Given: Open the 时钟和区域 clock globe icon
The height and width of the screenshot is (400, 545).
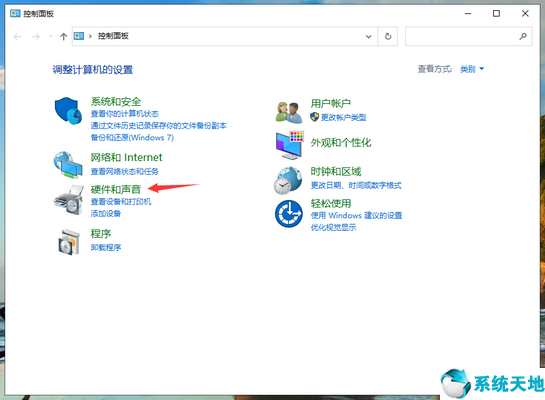Looking at the screenshot, I should 287,180.
